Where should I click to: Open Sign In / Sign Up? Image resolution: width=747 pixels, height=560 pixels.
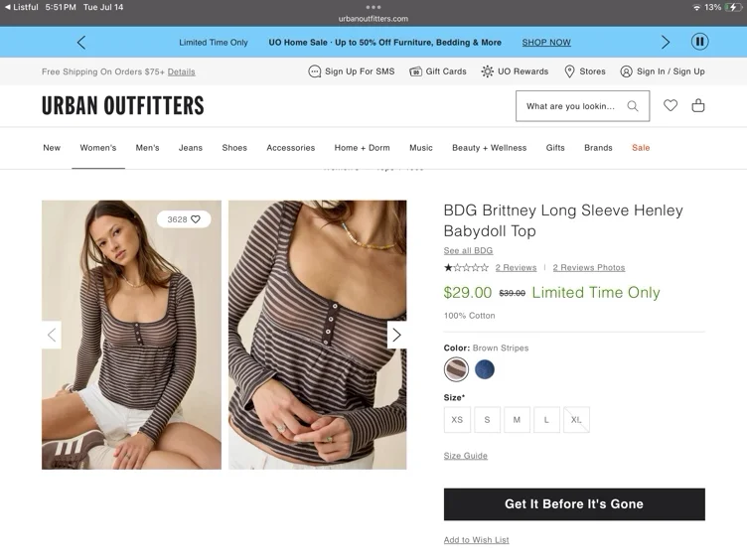click(x=663, y=71)
